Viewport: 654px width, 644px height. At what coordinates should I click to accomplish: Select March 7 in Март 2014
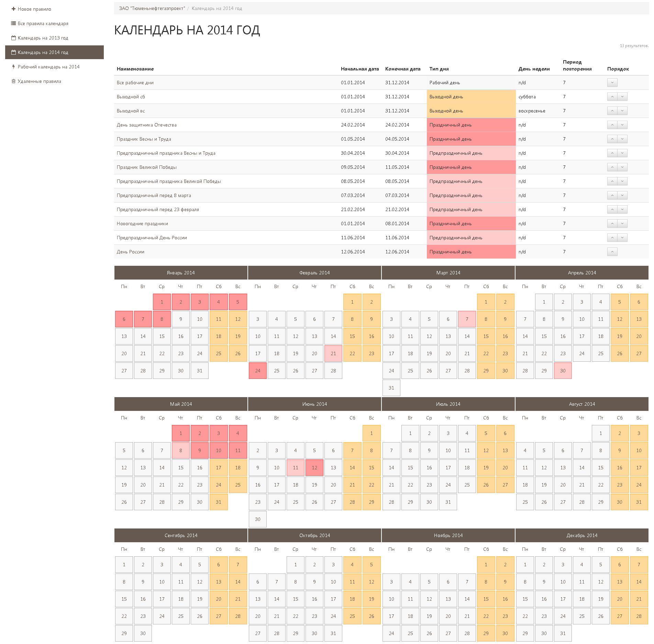pos(467,319)
